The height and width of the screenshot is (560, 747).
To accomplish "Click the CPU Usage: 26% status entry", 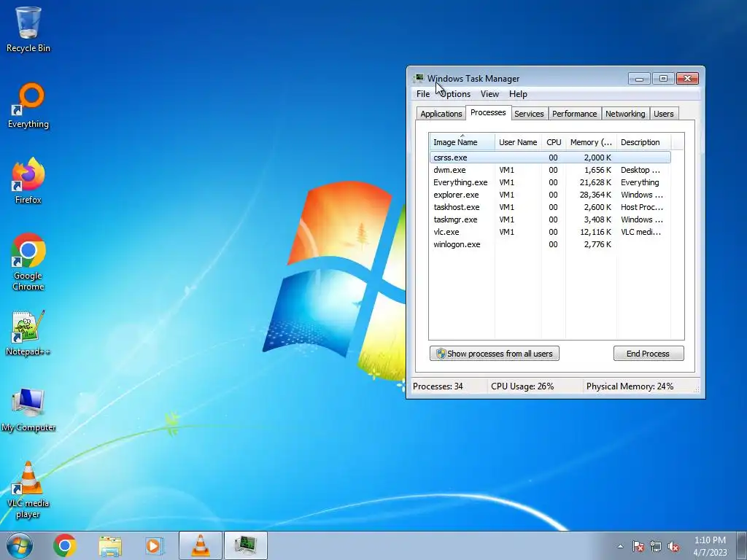I will 522,386.
